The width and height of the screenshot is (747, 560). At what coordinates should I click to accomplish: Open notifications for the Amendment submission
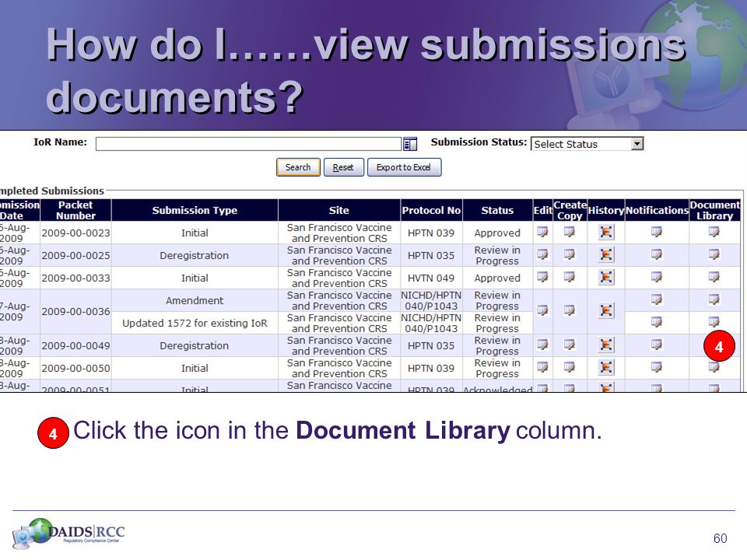[657, 299]
